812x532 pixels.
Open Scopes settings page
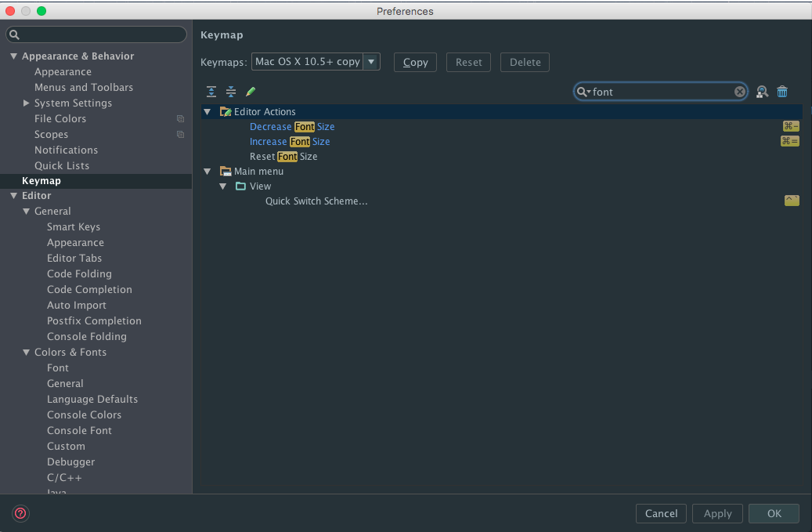click(51, 134)
